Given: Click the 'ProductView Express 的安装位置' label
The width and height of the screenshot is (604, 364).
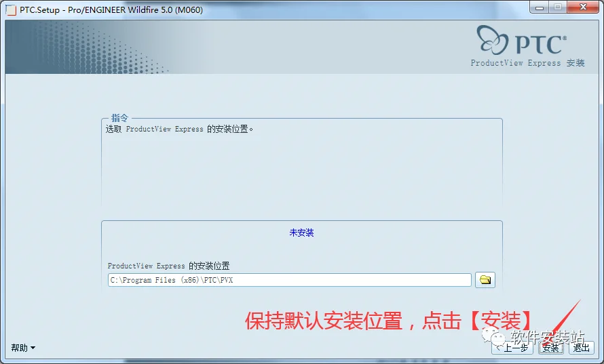Looking at the screenshot, I should tap(169, 266).
